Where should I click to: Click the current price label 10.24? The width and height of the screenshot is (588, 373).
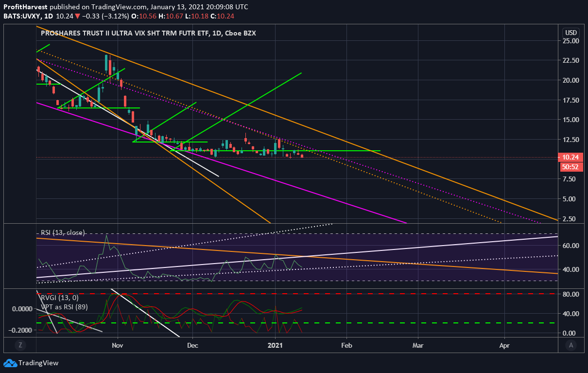(571, 158)
